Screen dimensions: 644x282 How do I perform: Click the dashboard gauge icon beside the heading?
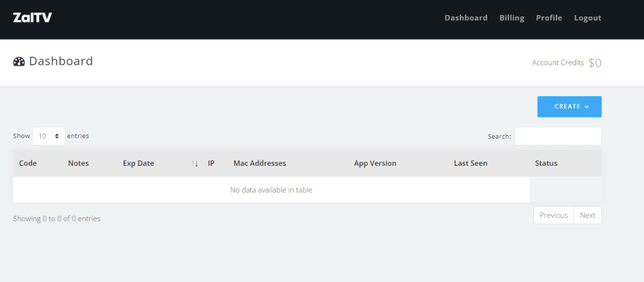(x=19, y=62)
